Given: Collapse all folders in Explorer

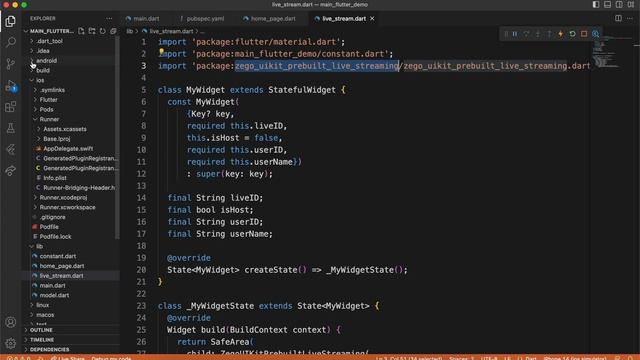Looking at the screenshot, I should pos(113,31).
